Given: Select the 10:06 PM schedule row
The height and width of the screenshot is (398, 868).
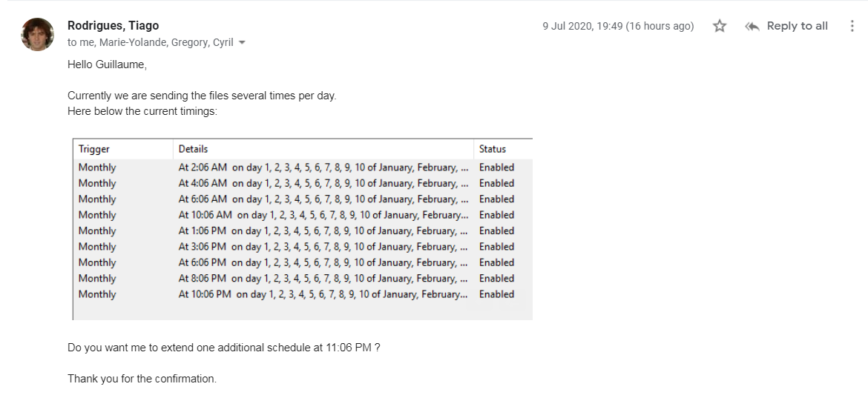Looking at the screenshot, I should (323, 294).
